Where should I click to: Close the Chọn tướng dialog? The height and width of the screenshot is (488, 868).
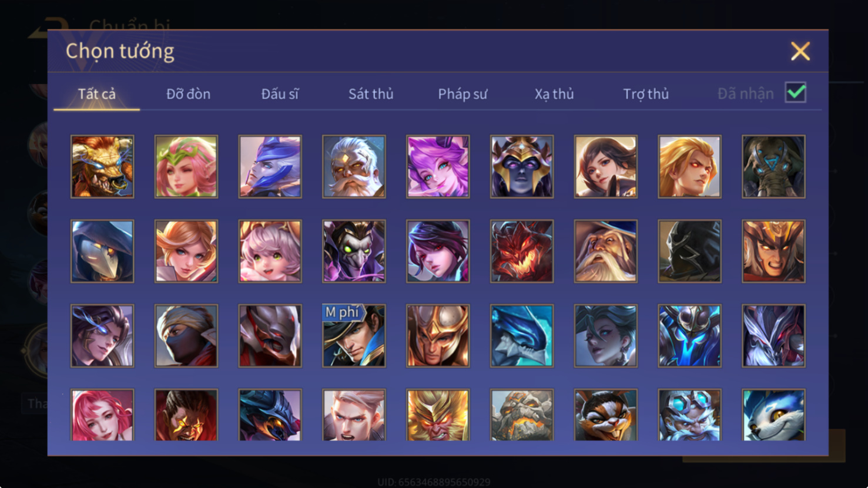click(x=800, y=51)
